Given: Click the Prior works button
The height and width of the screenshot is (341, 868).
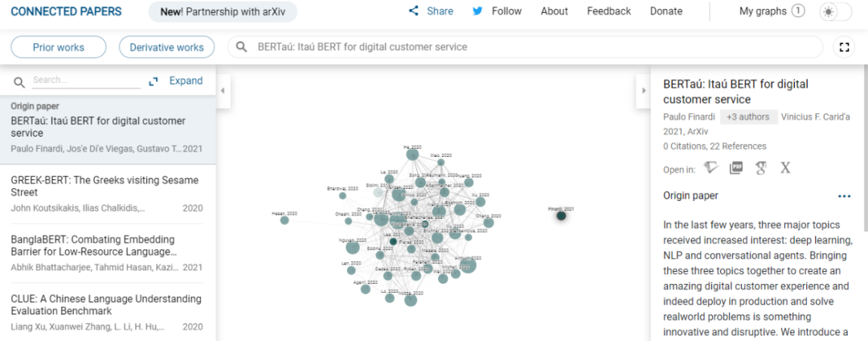Looking at the screenshot, I should pyautogui.click(x=59, y=47).
